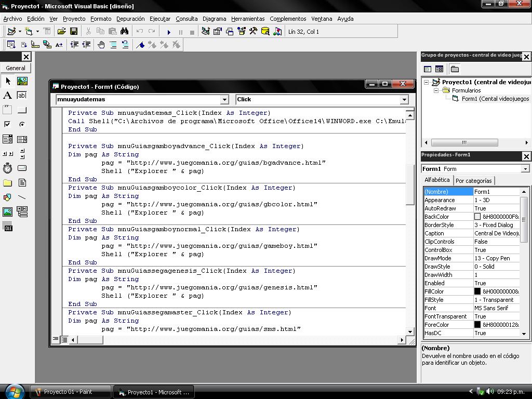Click the Comment Block toolbar icon
The width and height of the screenshot is (532, 399).
[x=113, y=45]
